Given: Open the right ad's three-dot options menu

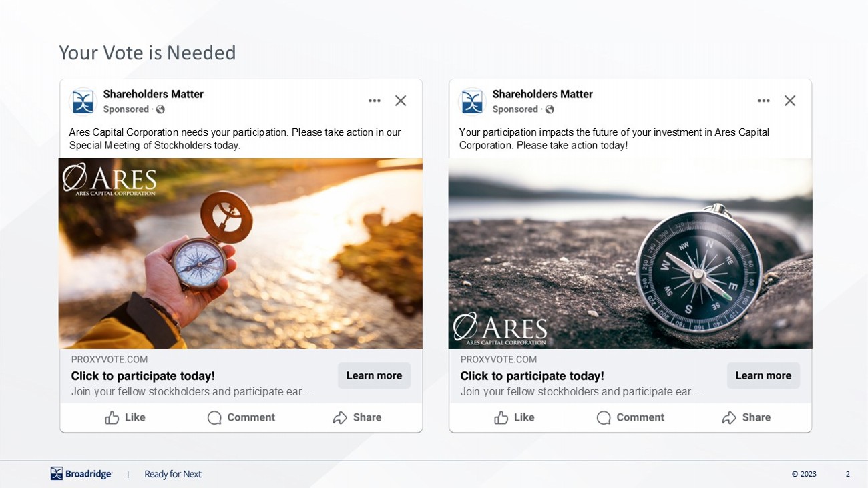Looking at the screenshot, I should (x=763, y=101).
